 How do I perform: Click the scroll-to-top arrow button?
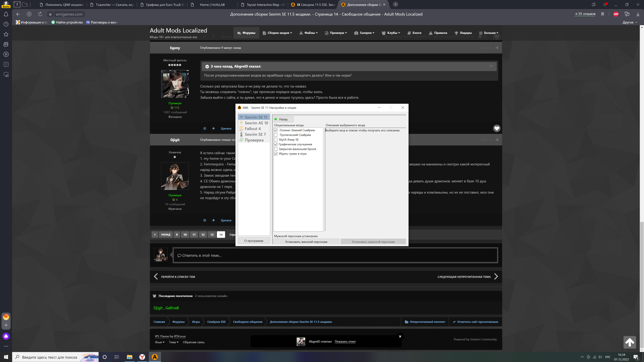pos(630,342)
